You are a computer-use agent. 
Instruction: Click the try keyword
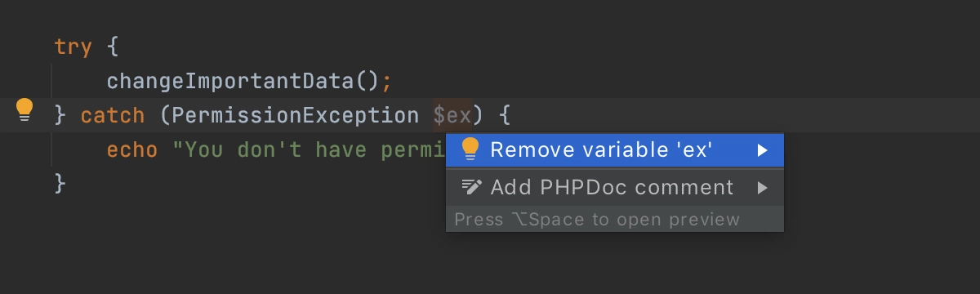coord(73,47)
